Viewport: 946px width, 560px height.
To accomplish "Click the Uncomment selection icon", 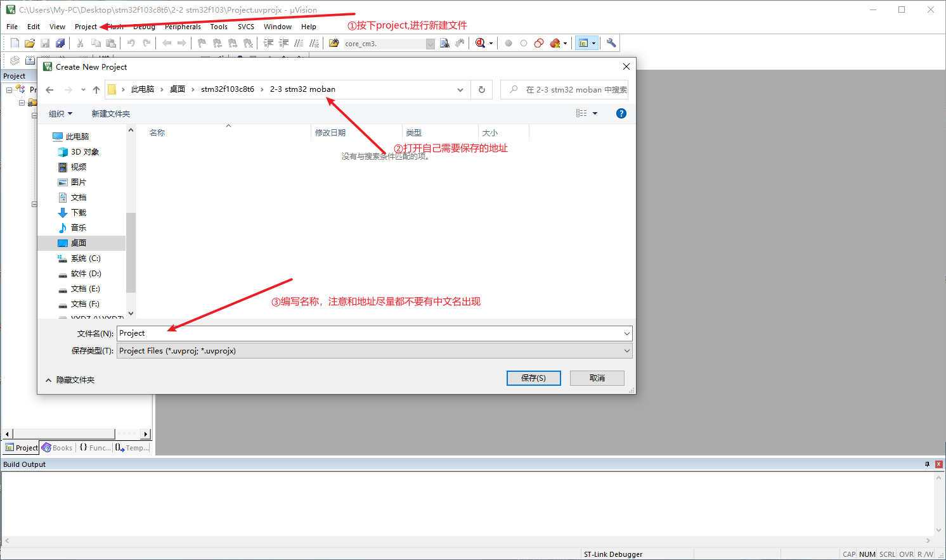I will pyautogui.click(x=314, y=43).
